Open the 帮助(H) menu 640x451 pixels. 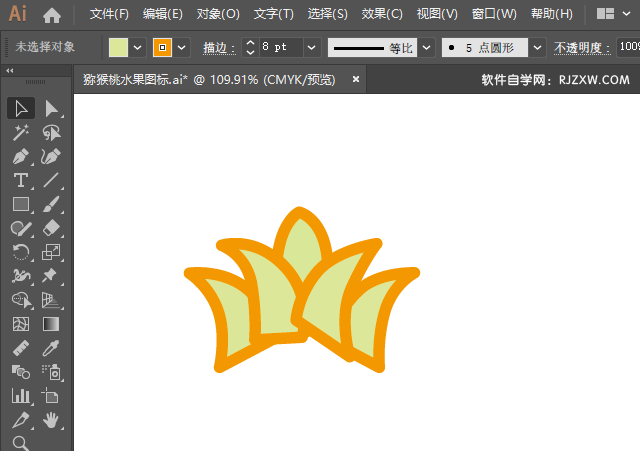(x=551, y=14)
